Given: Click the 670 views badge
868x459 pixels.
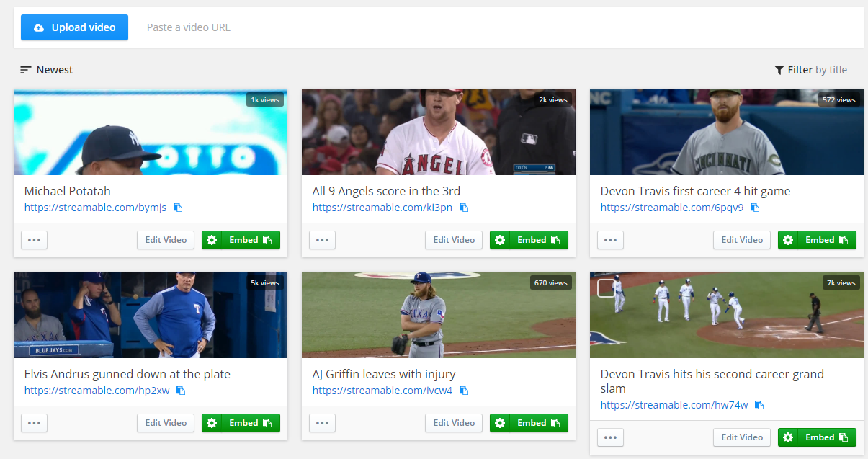Looking at the screenshot, I should pyautogui.click(x=551, y=282).
